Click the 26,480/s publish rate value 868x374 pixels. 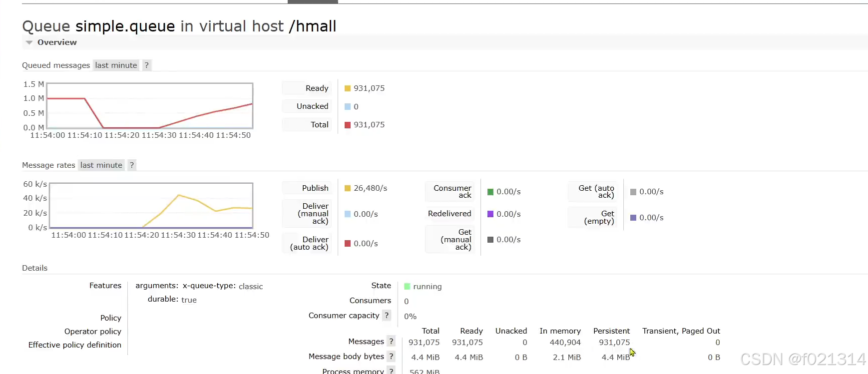371,188
